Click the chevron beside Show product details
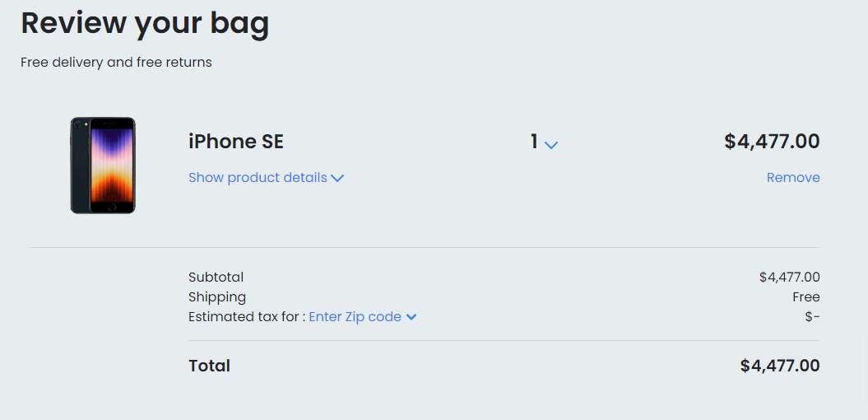Image resolution: width=868 pixels, height=420 pixels. (337, 178)
